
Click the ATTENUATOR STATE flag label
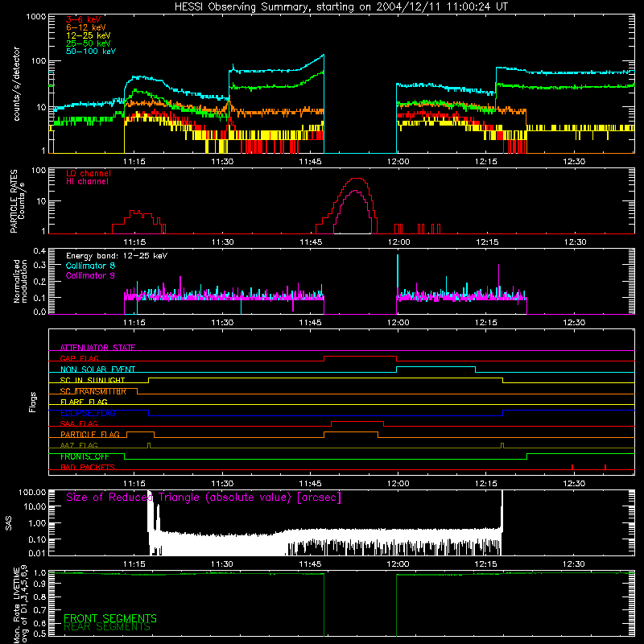point(97,348)
